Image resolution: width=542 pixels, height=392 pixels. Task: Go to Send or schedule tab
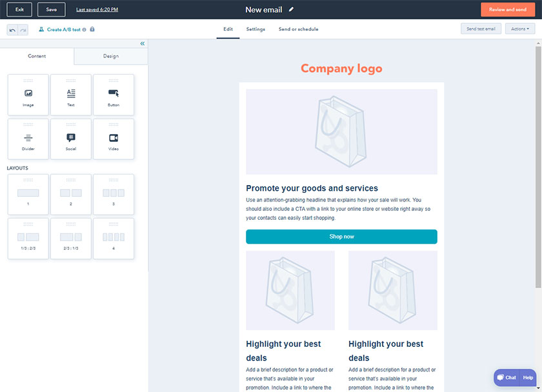pyautogui.click(x=298, y=29)
